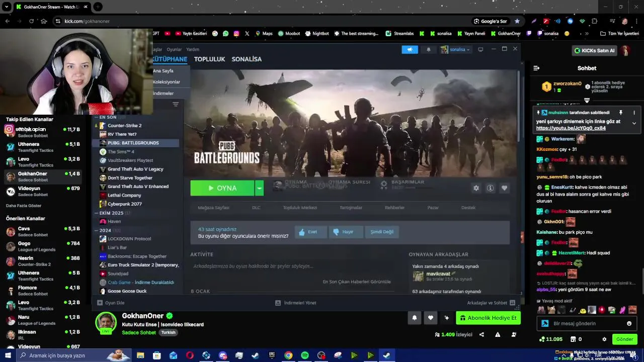Screen dimensions: 644x362
Task: Click the sparkle icon beside heart
Action: 447,318
